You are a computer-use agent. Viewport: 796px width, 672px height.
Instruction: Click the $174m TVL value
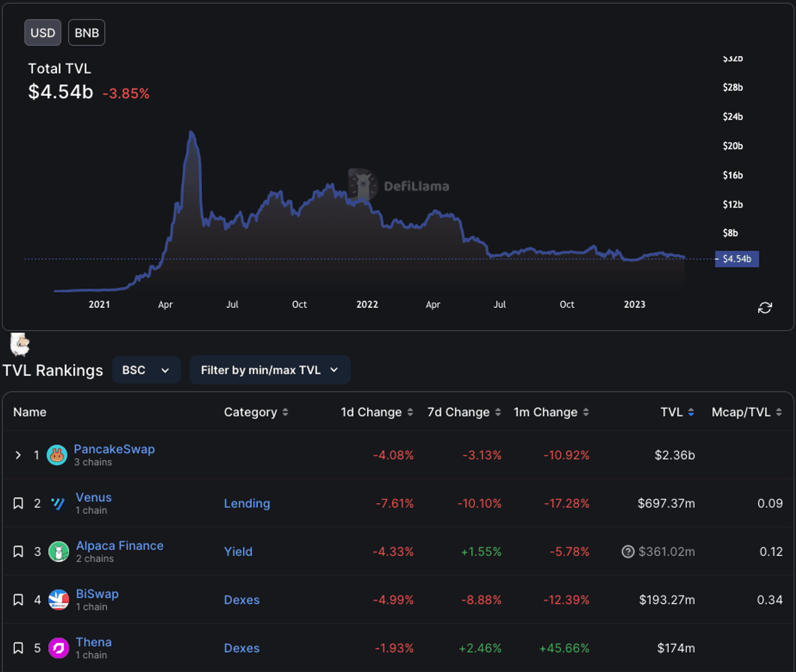click(676, 648)
